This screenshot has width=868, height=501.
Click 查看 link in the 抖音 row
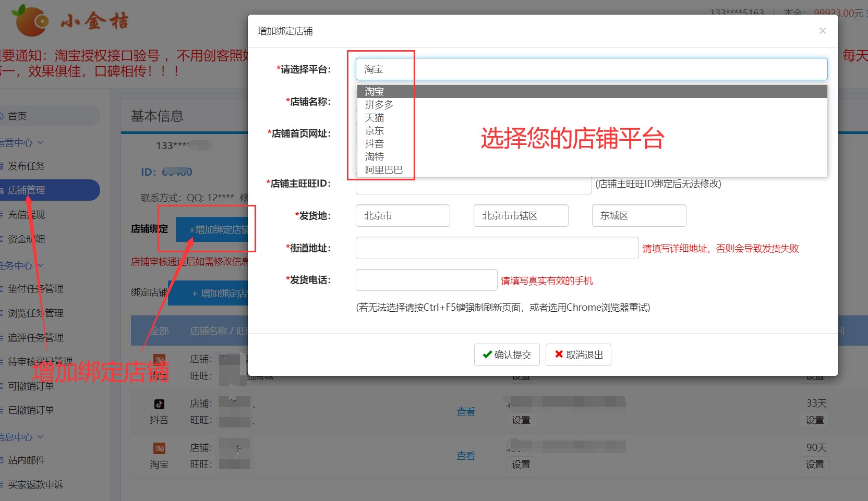point(466,411)
